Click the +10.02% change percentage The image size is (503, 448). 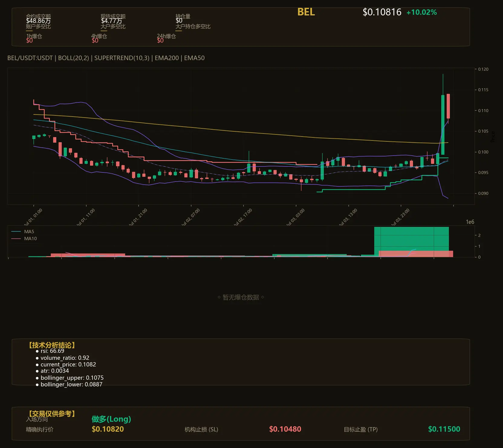tap(422, 12)
